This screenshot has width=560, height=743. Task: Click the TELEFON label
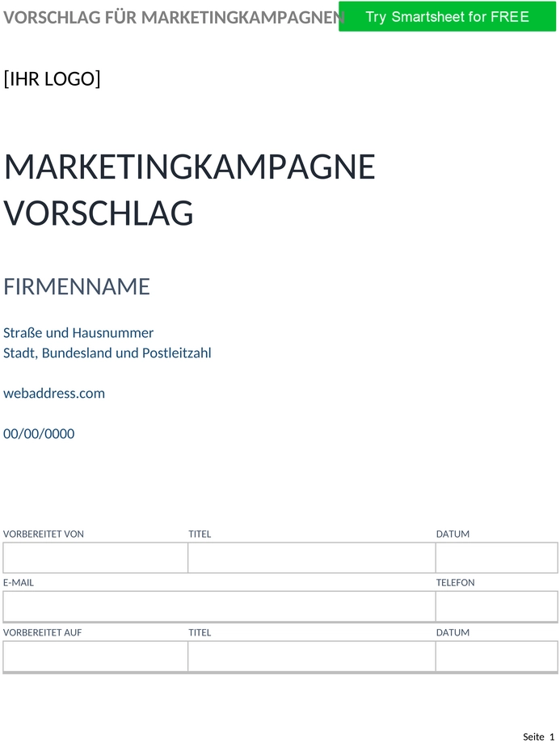(x=455, y=582)
